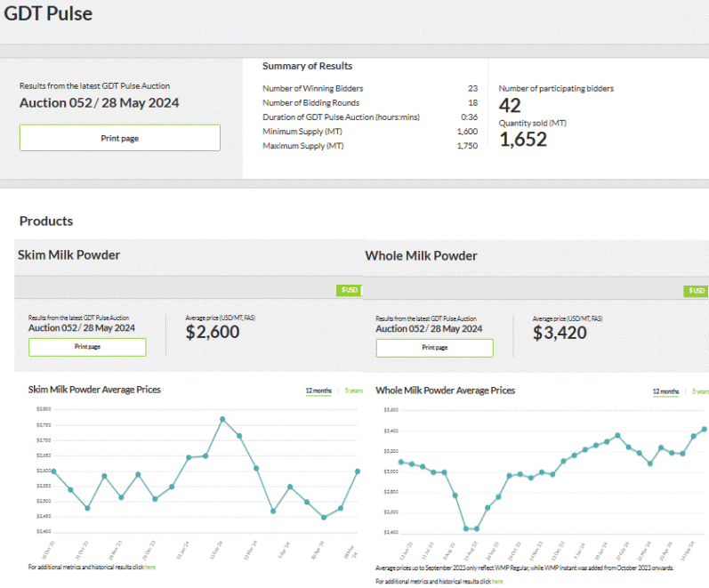Viewport: 709px width, 588px height.
Task: Switch Whole Milk Powder chart to 12 months
Action: tap(665, 391)
